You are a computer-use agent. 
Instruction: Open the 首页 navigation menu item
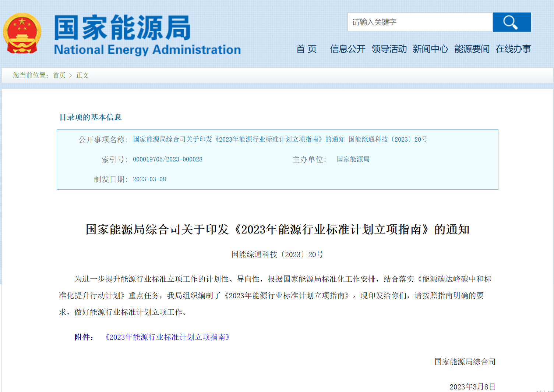coord(306,49)
